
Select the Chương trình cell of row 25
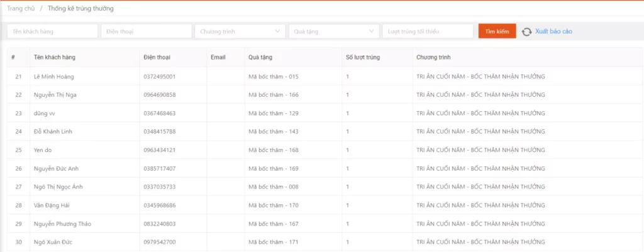480,150
